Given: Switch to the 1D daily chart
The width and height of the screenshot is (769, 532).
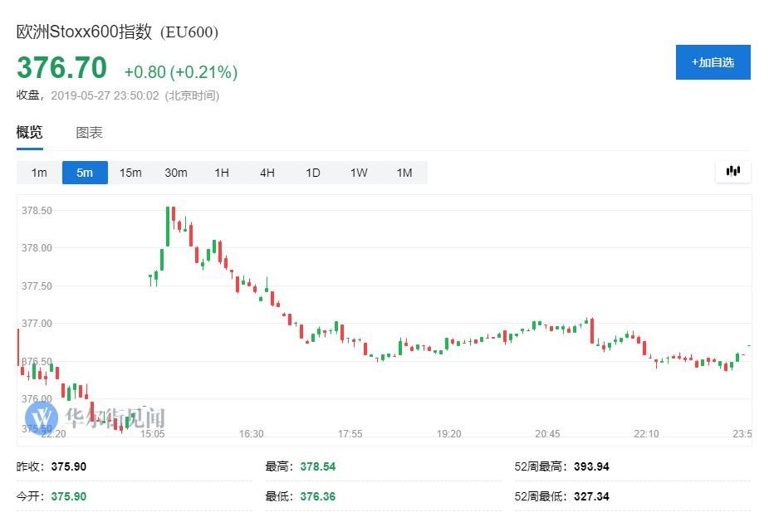Looking at the screenshot, I should (313, 173).
